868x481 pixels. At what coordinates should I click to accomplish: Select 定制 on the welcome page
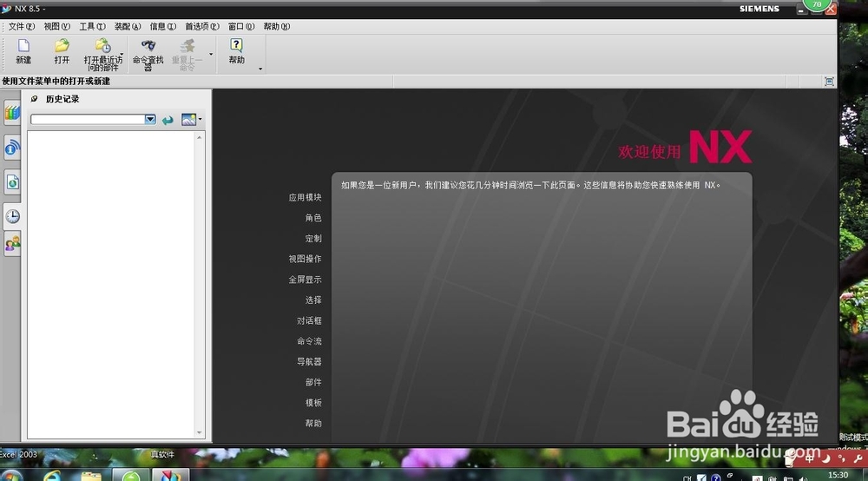click(x=312, y=239)
